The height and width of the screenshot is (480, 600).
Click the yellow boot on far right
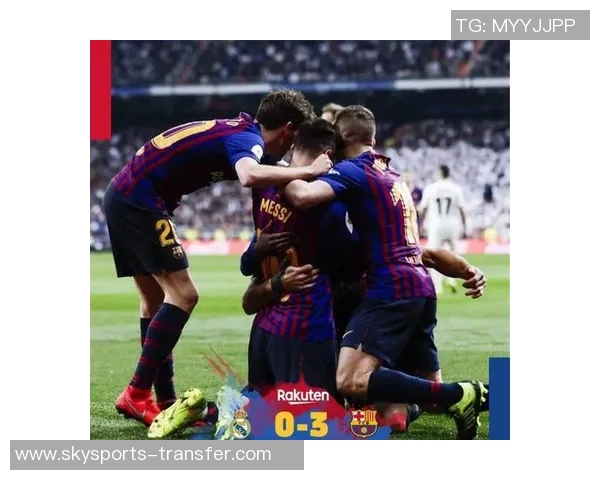point(468,409)
